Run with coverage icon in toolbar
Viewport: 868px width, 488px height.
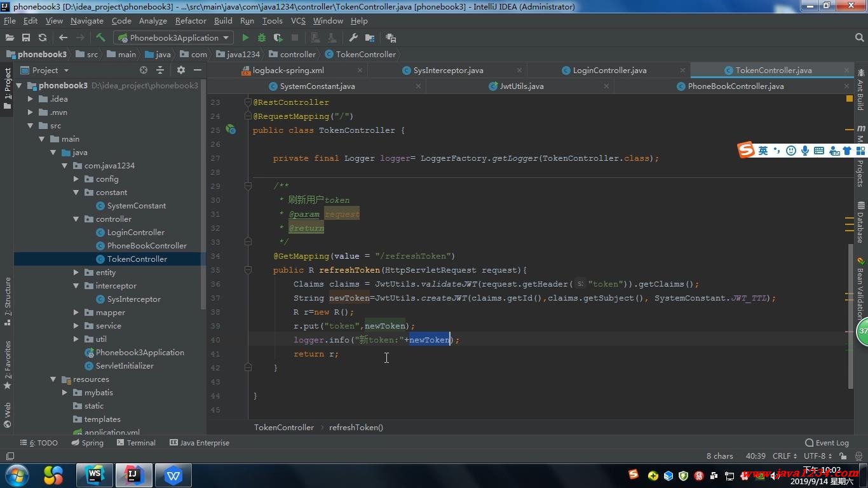(278, 37)
